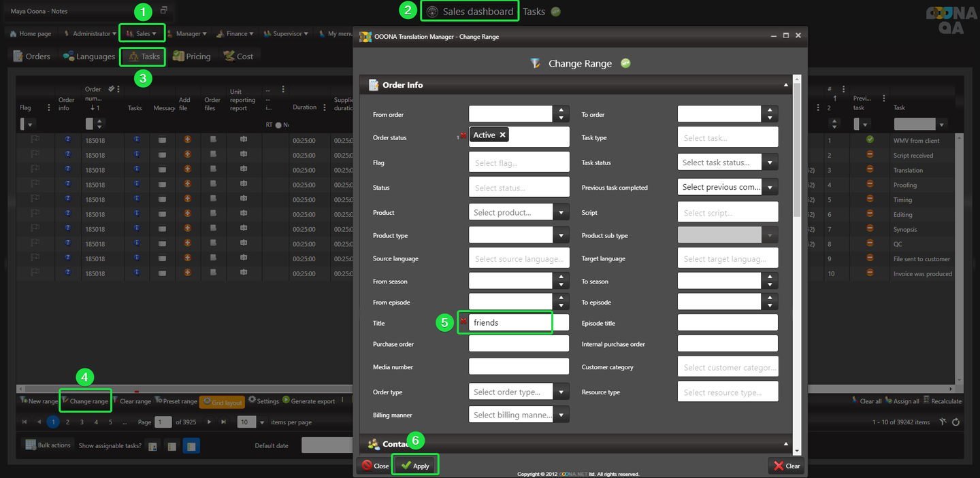Toggle the RT switch in the grid header

click(278, 125)
